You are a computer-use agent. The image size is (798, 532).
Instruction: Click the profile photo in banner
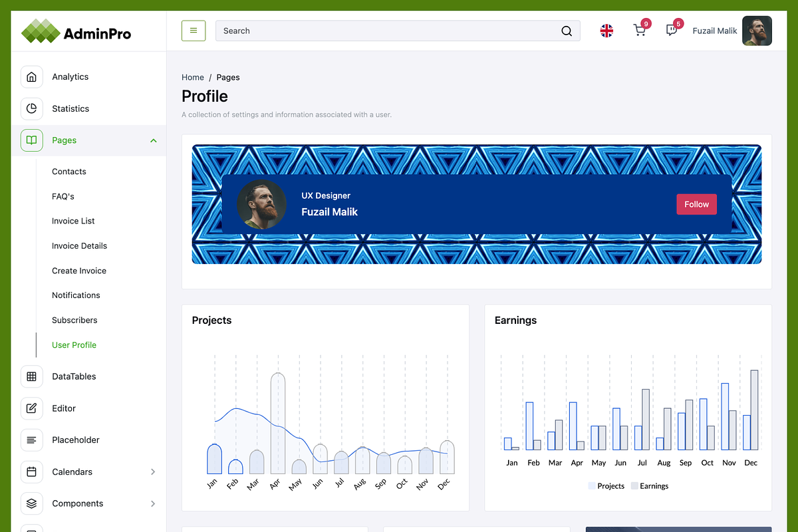261,204
